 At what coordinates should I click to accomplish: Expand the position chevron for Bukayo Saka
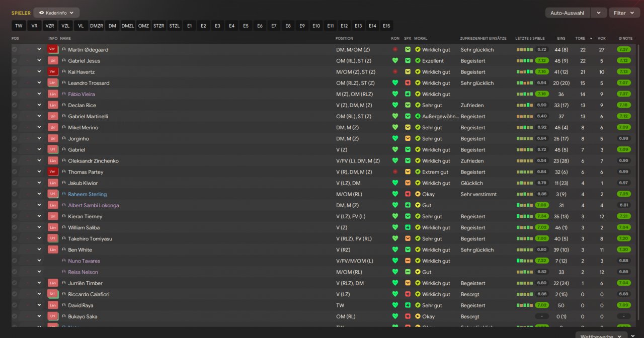pyautogui.click(x=39, y=316)
